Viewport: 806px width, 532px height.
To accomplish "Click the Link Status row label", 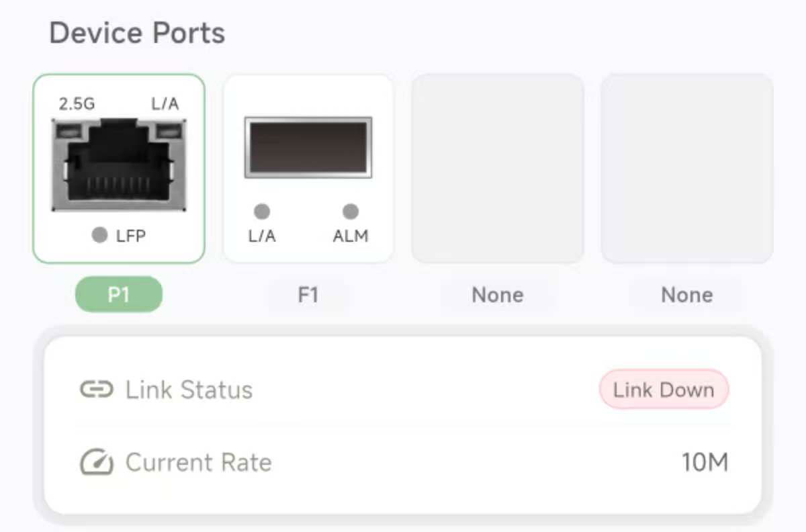I will coord(189,390).
